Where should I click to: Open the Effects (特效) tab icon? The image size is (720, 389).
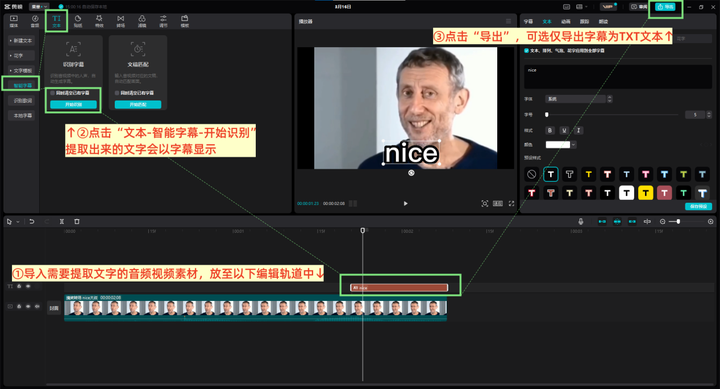click(x=99, y=21)
